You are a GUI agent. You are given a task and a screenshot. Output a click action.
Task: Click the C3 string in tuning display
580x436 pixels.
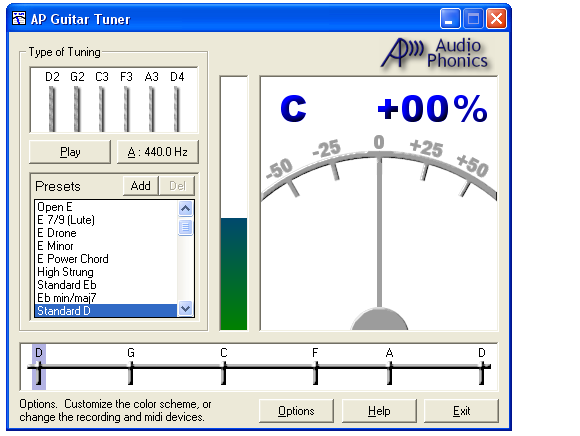click(102, 109)
